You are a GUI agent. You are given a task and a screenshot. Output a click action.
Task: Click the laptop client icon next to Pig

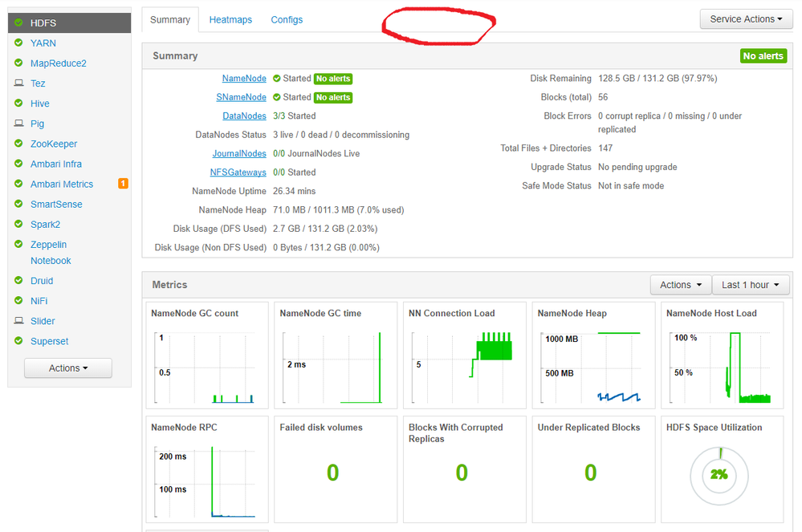(19, 123)
